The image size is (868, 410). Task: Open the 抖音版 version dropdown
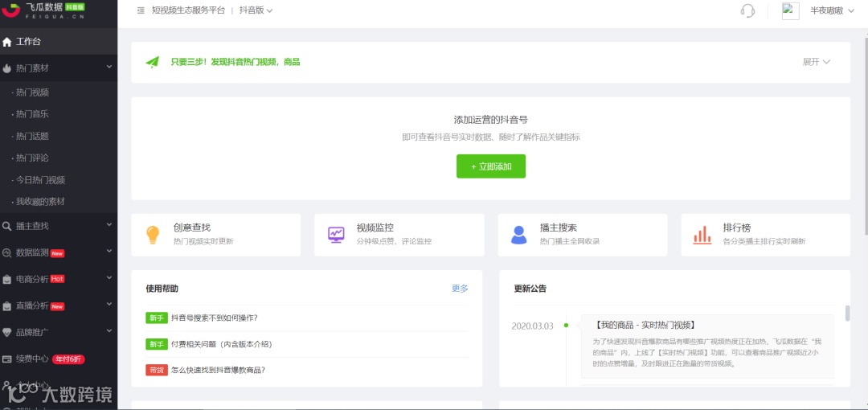(256, 10)
